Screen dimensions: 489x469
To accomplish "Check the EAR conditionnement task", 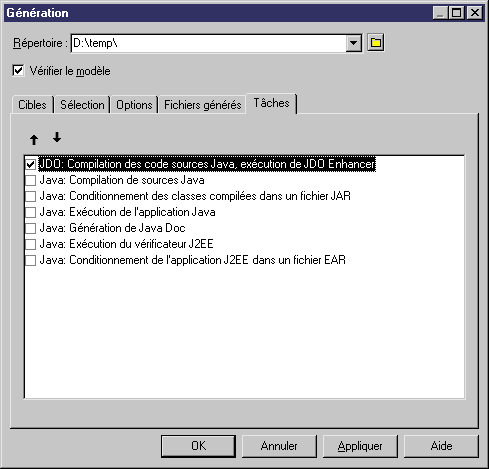I will (x=30, y=260).
